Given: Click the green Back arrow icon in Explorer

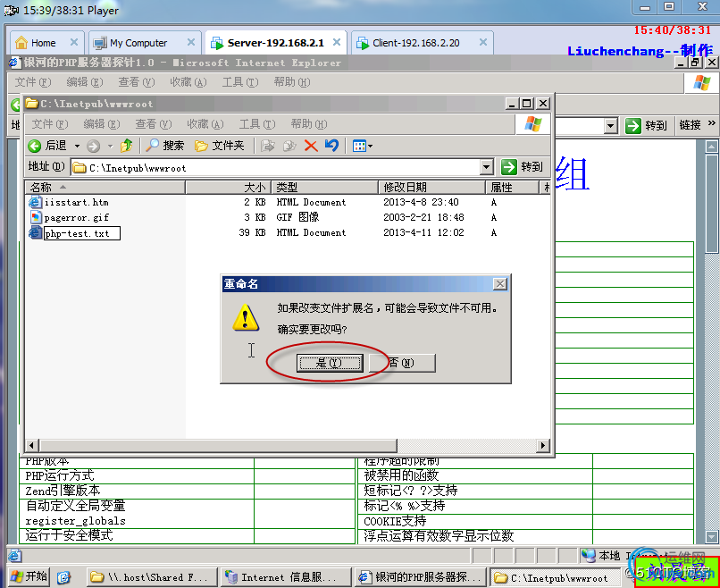Looking at the screenshot, I should [x=35, y=146].
